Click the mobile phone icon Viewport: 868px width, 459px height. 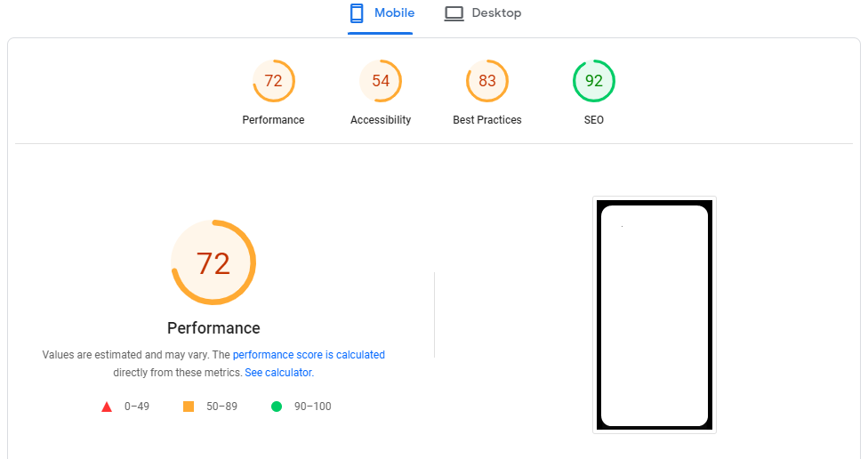[x=357, y=13]
